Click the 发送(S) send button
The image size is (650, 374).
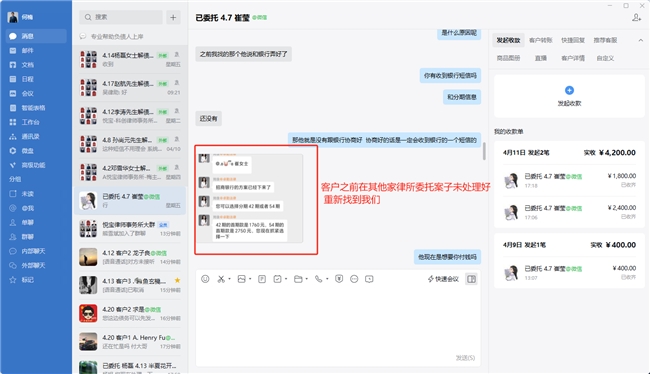point(465,358)
